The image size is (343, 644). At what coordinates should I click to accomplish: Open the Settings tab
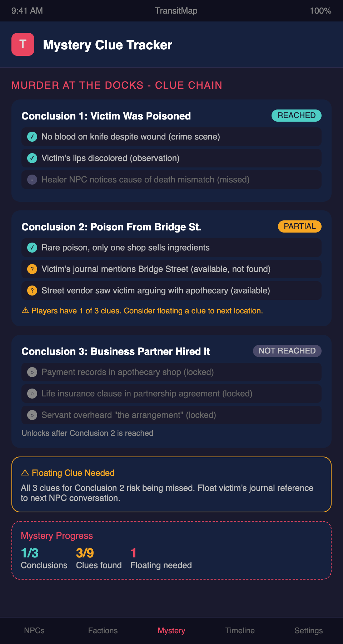pyautogui.click(x=309, y=630)
